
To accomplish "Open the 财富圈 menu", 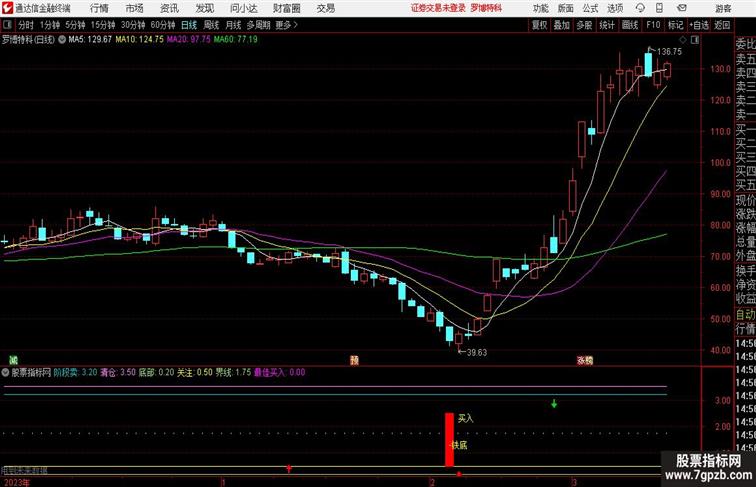I will coord(286,8).
